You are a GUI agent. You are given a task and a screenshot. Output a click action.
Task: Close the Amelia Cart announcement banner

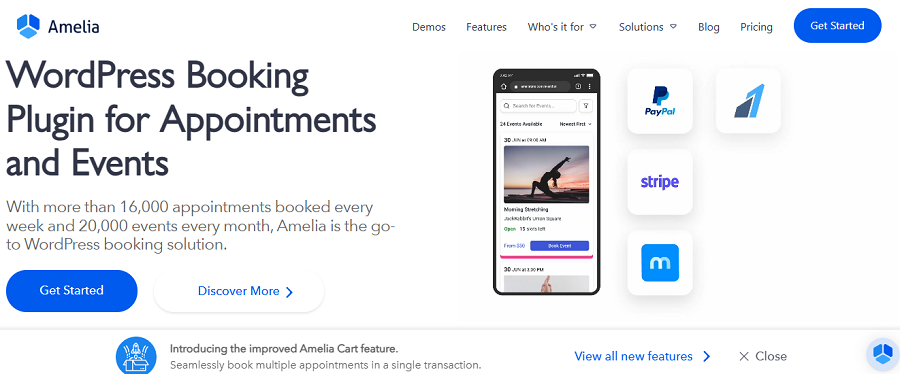point(763,356)
